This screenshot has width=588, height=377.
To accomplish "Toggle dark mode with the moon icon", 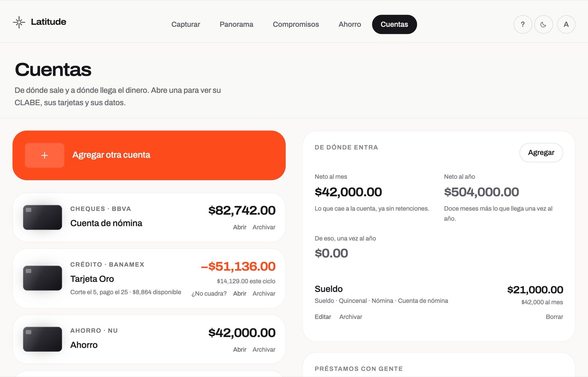I will 543,24.
